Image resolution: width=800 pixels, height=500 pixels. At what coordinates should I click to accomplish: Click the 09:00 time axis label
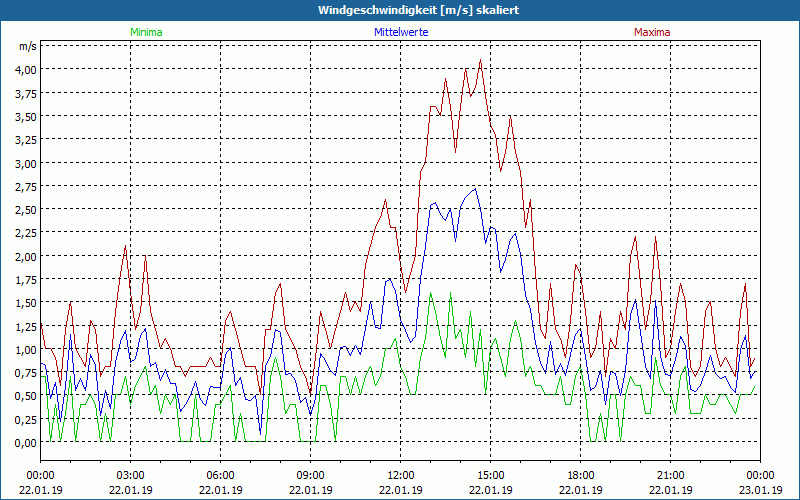pos(311,476)
